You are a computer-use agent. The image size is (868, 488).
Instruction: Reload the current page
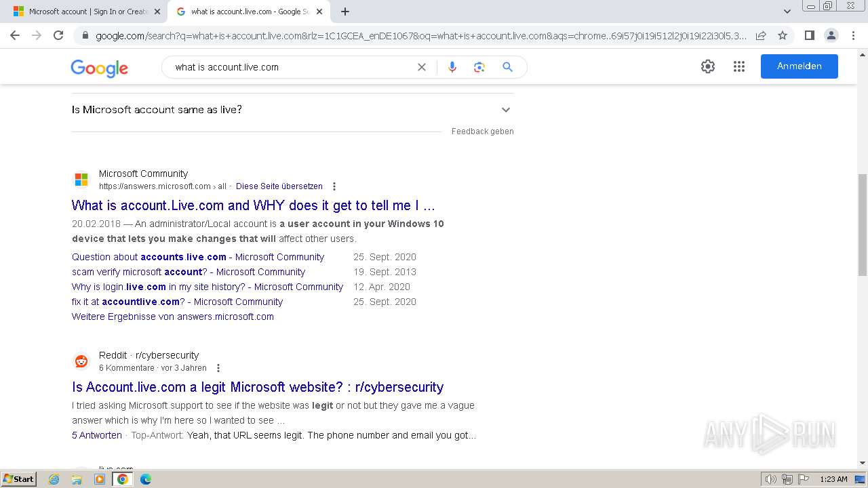pos(58,35)
